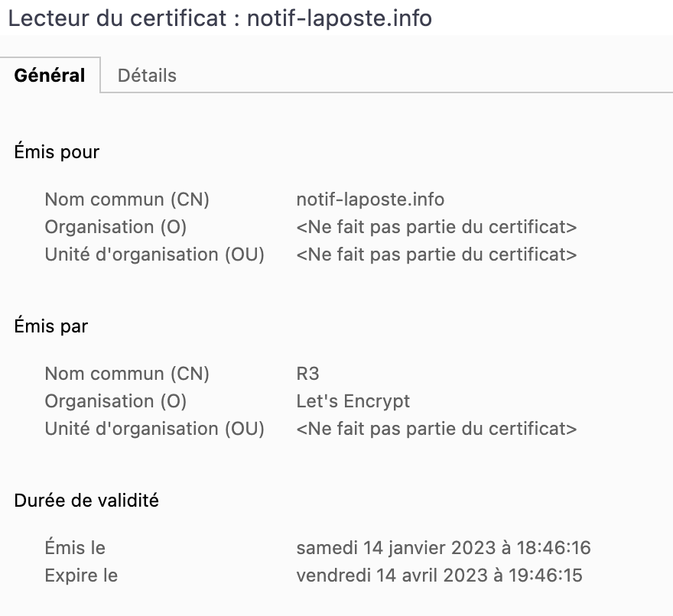Switch to the Détails tab

[x=147, y=76]
